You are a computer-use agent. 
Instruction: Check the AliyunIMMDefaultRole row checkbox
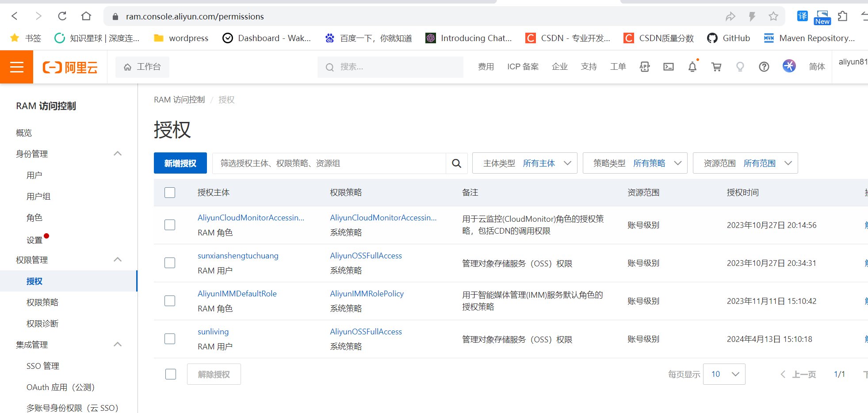(x=170, y=301)
